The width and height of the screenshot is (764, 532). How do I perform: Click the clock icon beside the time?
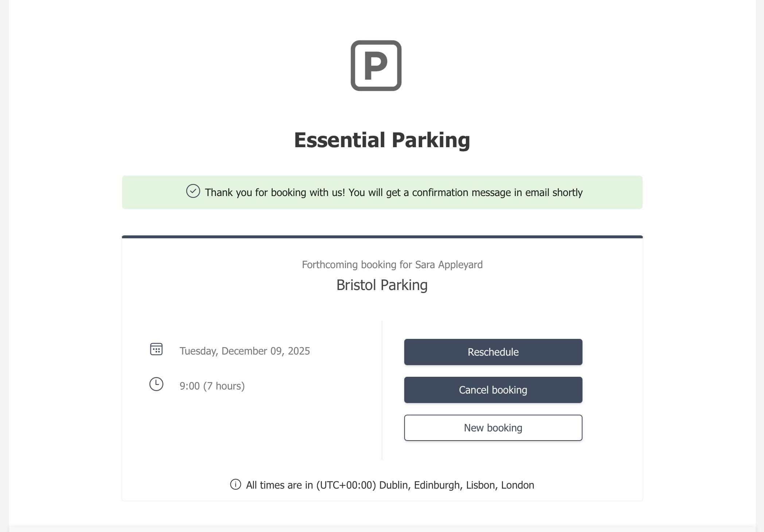[156, 384]
